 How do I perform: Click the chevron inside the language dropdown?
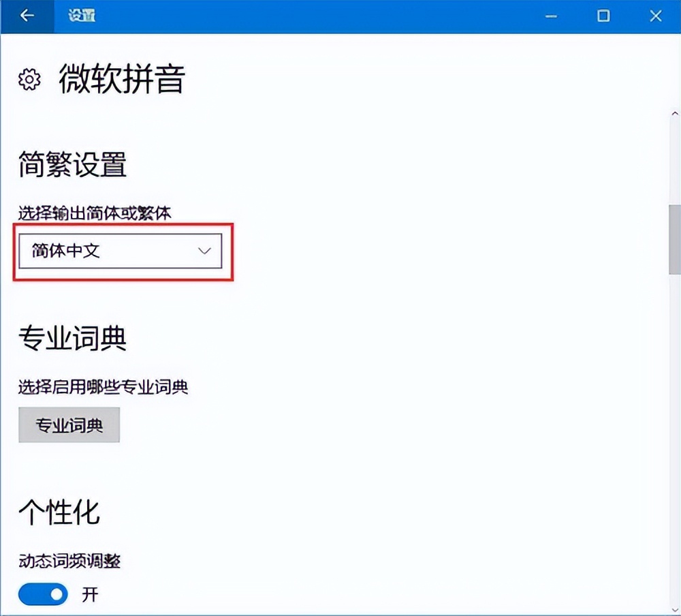[204, 251]
